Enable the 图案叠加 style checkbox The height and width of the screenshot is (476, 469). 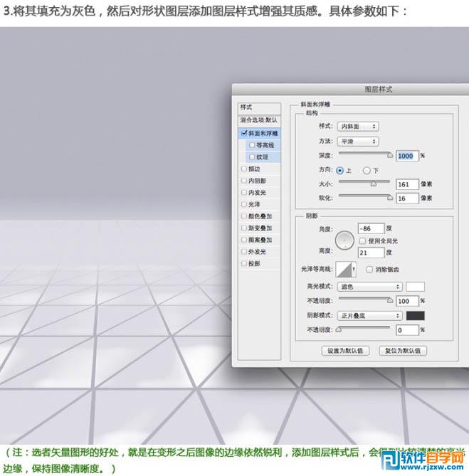pos(244,240)
